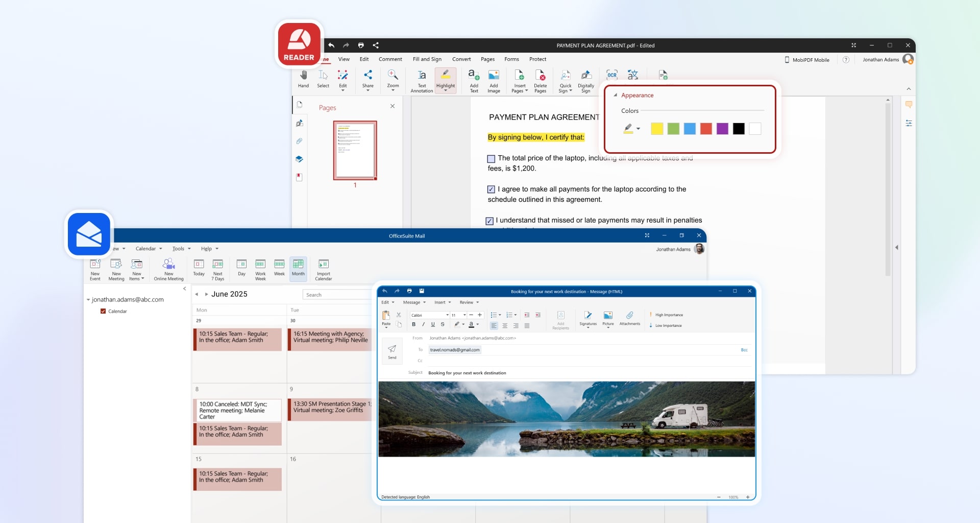This screenshot has width=980, height=523.
Task: Open the font name dropdown showing Calibri
Action: (447, 315)
